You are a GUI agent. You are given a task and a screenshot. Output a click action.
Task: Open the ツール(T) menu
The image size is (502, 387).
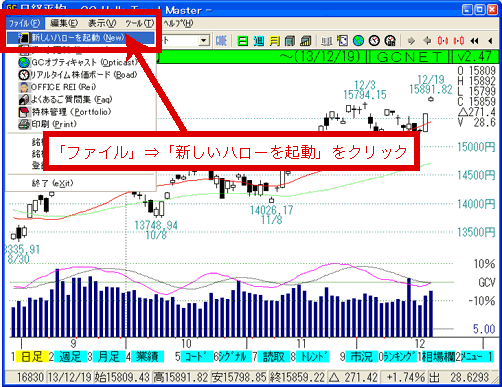[x=140, y=23]
